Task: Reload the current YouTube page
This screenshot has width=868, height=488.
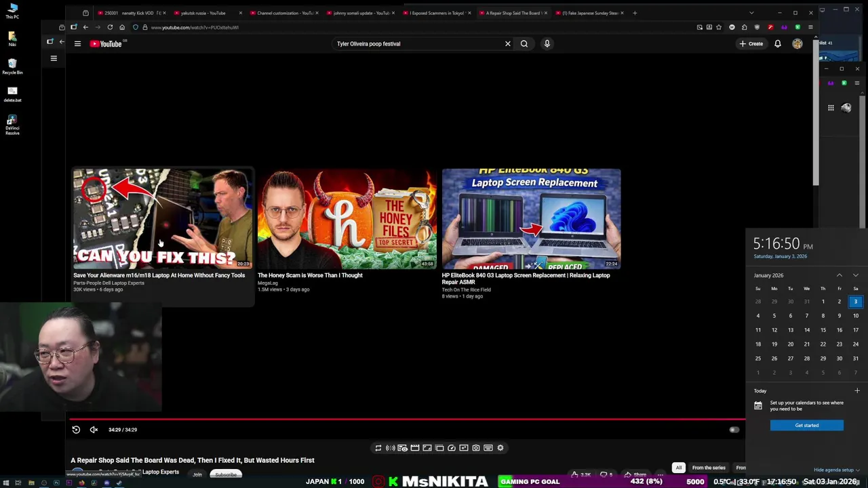Action: pos(110,27)
